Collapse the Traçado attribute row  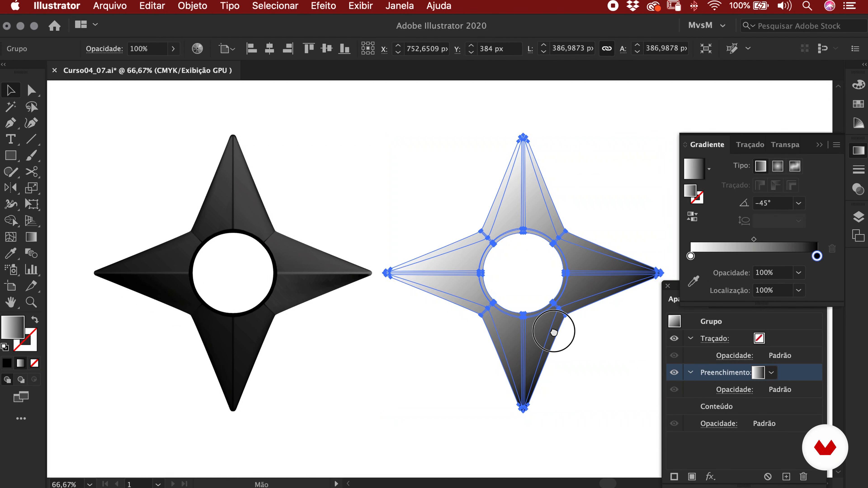[690, 338]
